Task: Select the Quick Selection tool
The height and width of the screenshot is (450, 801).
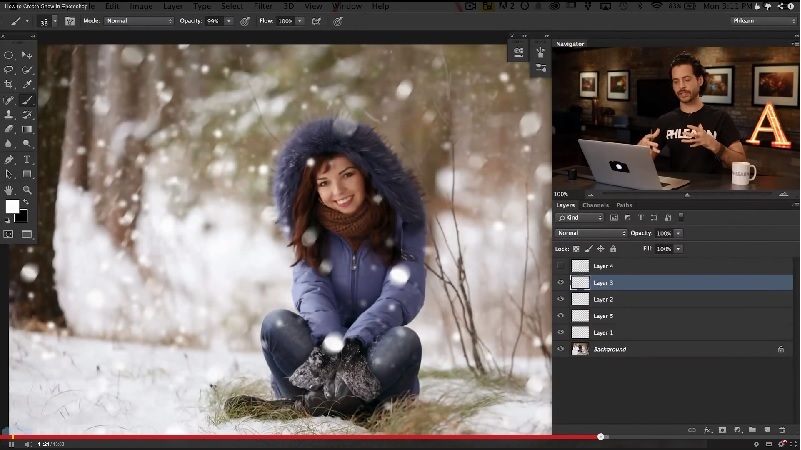Action: [27, 70]
